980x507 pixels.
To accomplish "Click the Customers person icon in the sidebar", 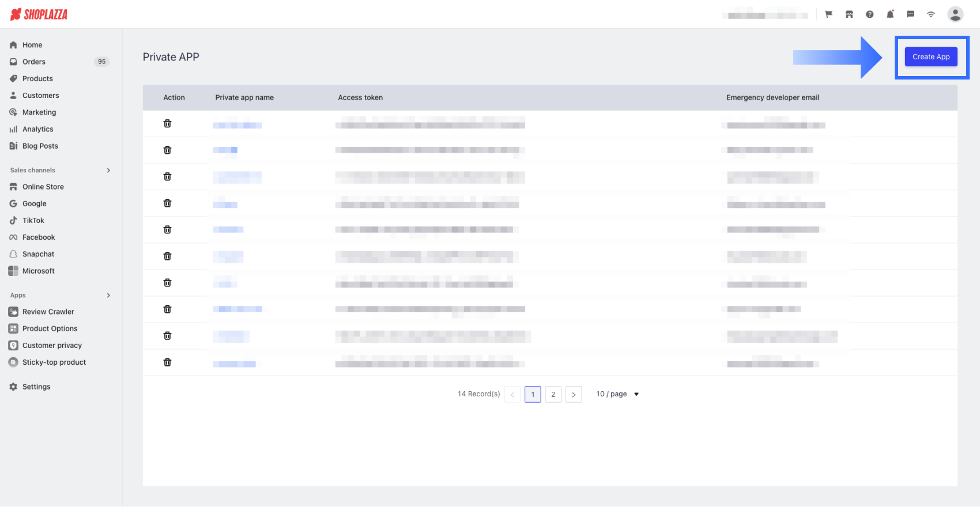I will (13, 96).
